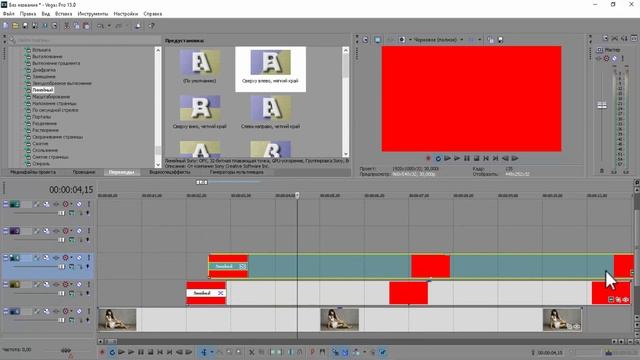Solo the highlighted video track
Screen dimensions: 640x360
89,258
